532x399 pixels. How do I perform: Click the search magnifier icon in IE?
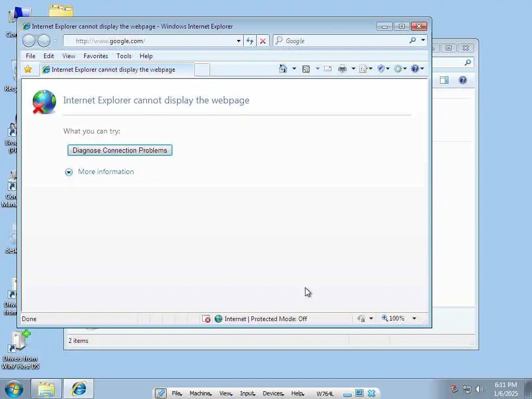413,41
